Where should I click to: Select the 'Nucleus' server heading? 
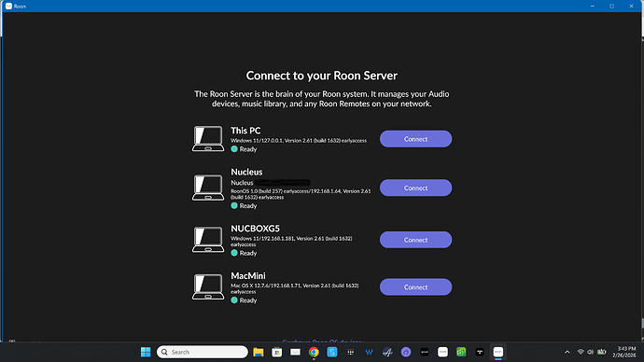(246, 172)
